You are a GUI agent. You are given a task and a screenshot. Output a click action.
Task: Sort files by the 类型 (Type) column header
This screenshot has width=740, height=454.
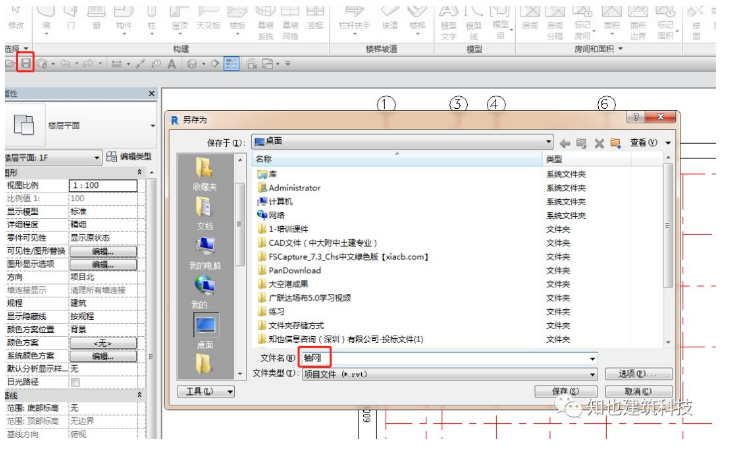point(587,159)
